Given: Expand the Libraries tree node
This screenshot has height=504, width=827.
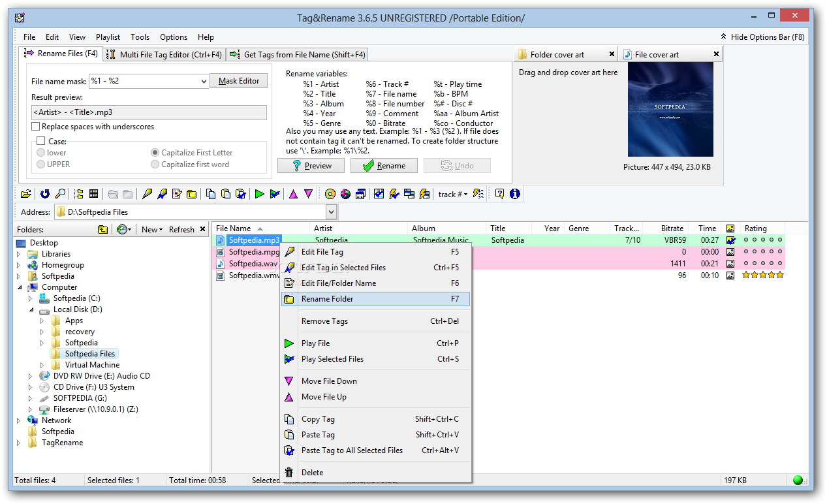Looking at the screenshot, I should click(19, 254).
